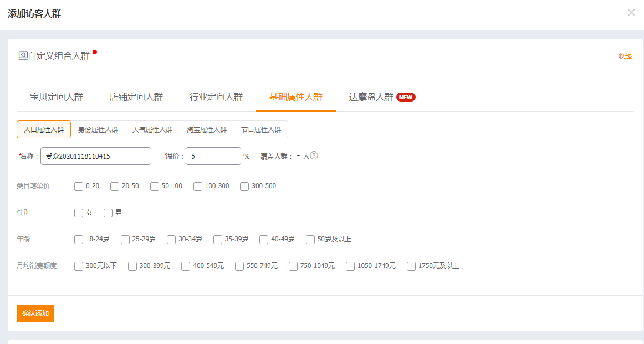644x344 pixels.
Task: Select 天气属性人群 sub-tab
Action: point(152,130)
